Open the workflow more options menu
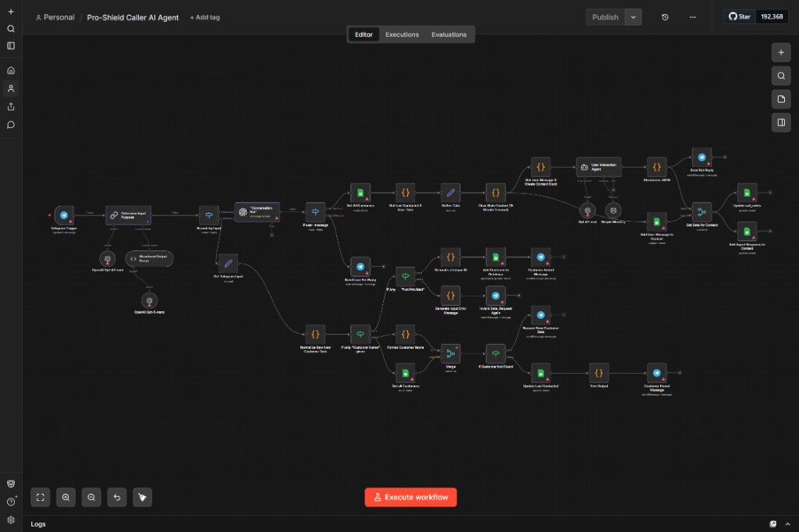The height and width of the screenshot is (532, 799). pyautogui.click(x=693, y=17)
